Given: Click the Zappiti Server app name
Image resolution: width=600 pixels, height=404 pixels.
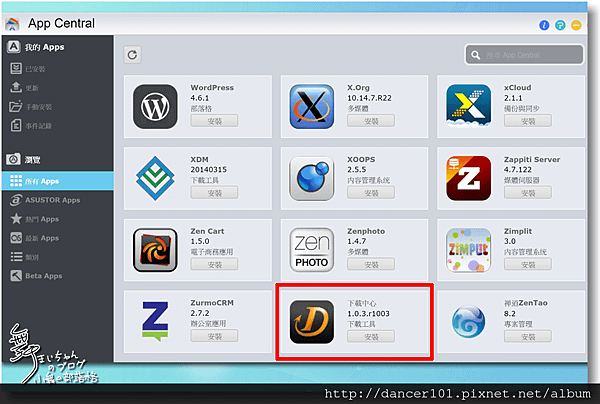Looking at the screenshot, I should [532, 160].
